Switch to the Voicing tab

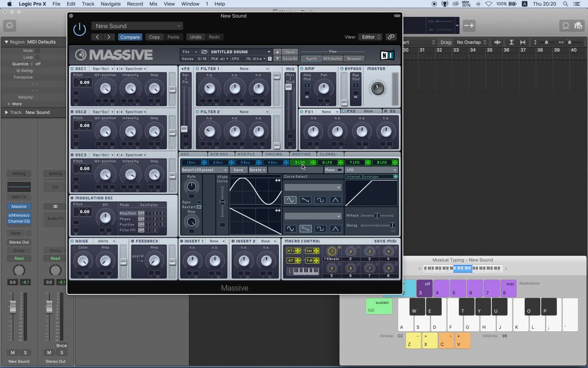tap(274, 154)
